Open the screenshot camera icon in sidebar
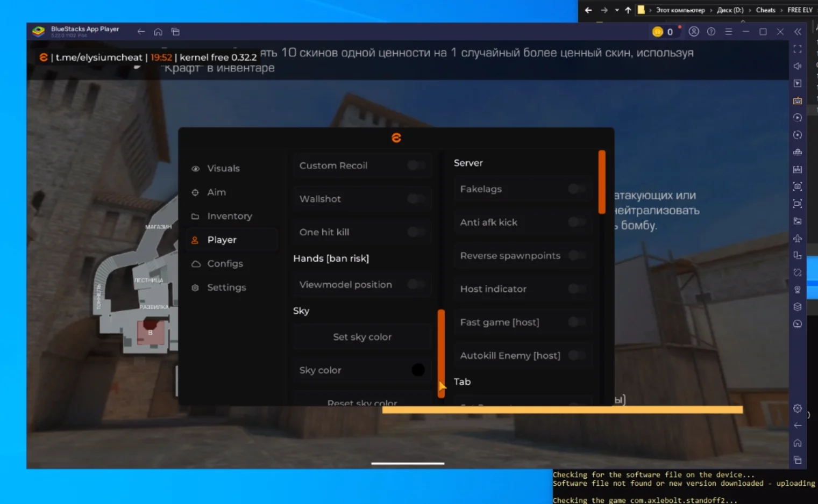818x504 pixels. [x=798, y=186]
